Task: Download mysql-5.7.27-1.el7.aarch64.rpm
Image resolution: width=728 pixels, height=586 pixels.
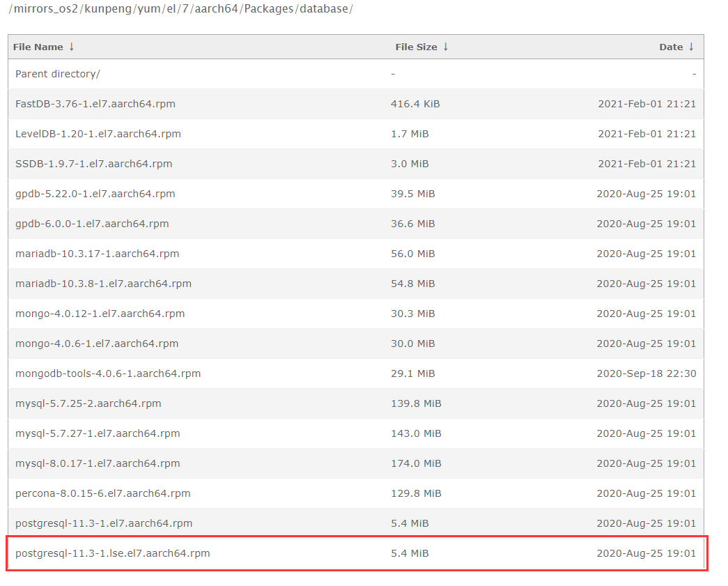Action: [98, 433]
